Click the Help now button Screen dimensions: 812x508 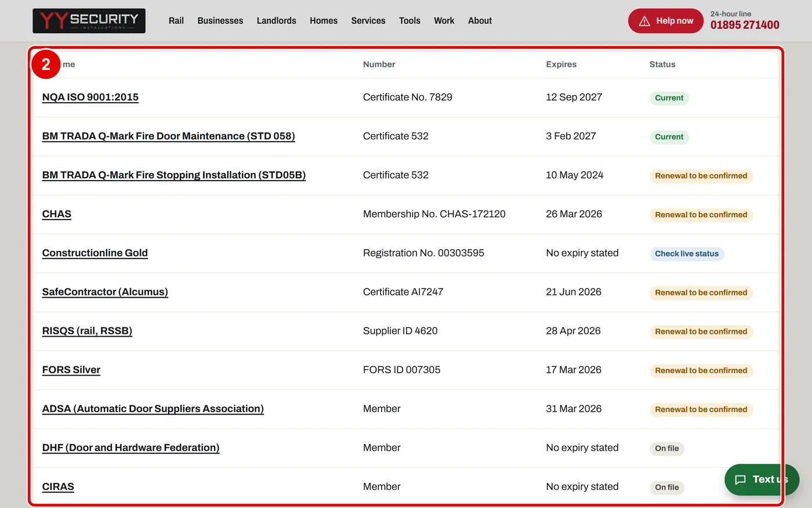(666, 21)
